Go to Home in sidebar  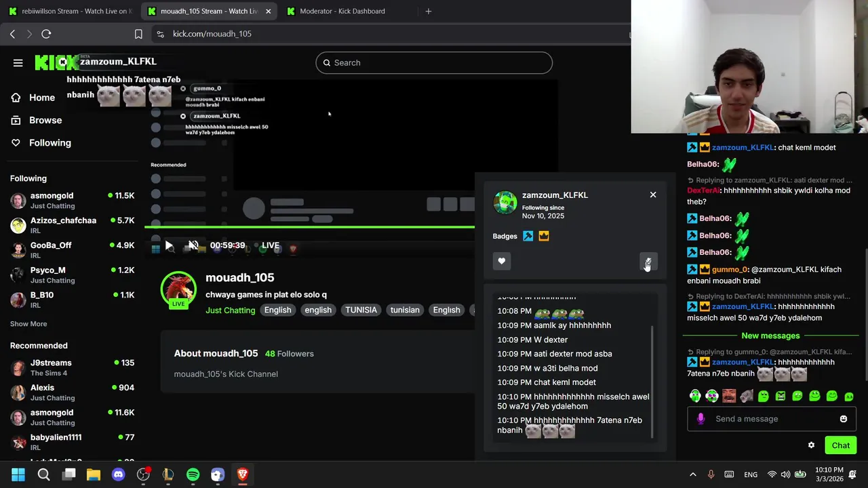(33, 98)
